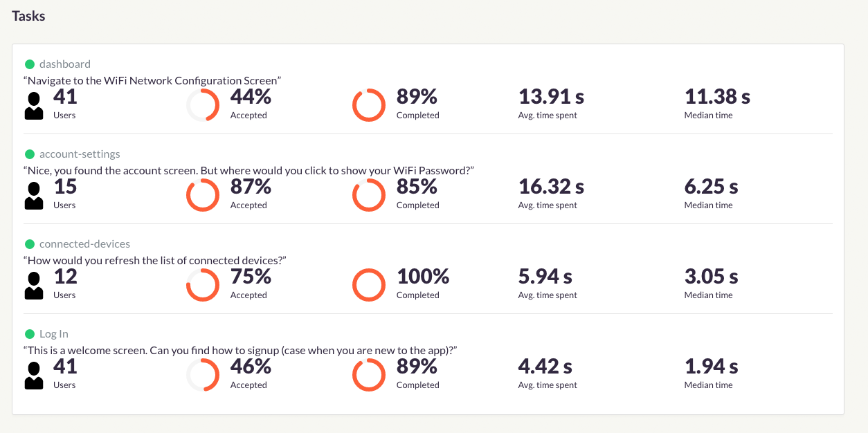Click the user icon in the Log In row
Image resolution: width=868 pixels, height=433 pixels.
coord(34,376)
